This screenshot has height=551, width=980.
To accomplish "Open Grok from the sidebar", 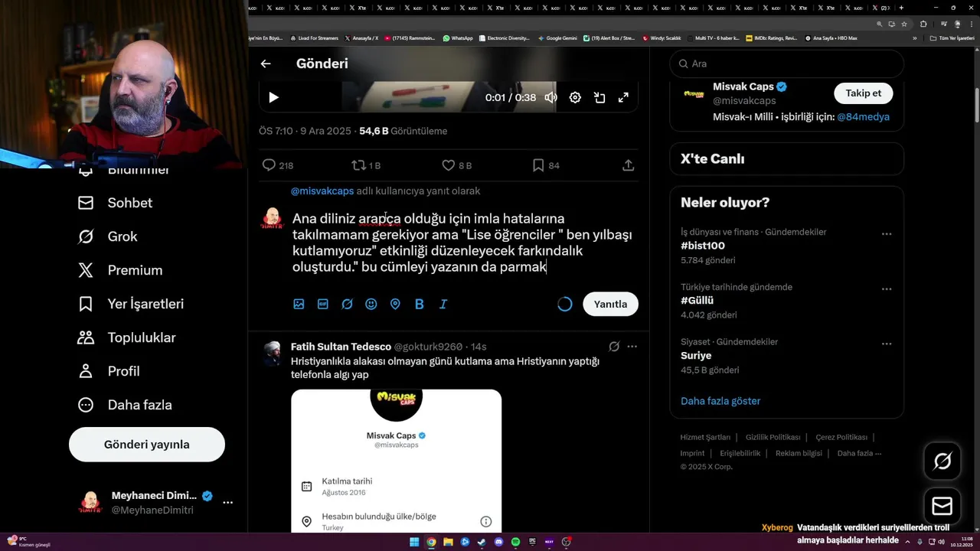I will click(108, 236).
